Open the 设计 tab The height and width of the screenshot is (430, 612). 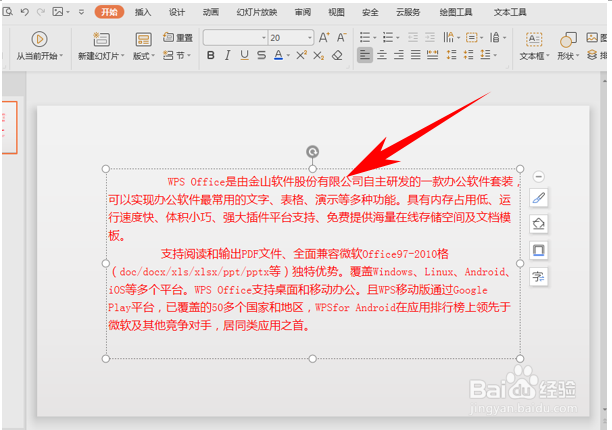[176, 12]
